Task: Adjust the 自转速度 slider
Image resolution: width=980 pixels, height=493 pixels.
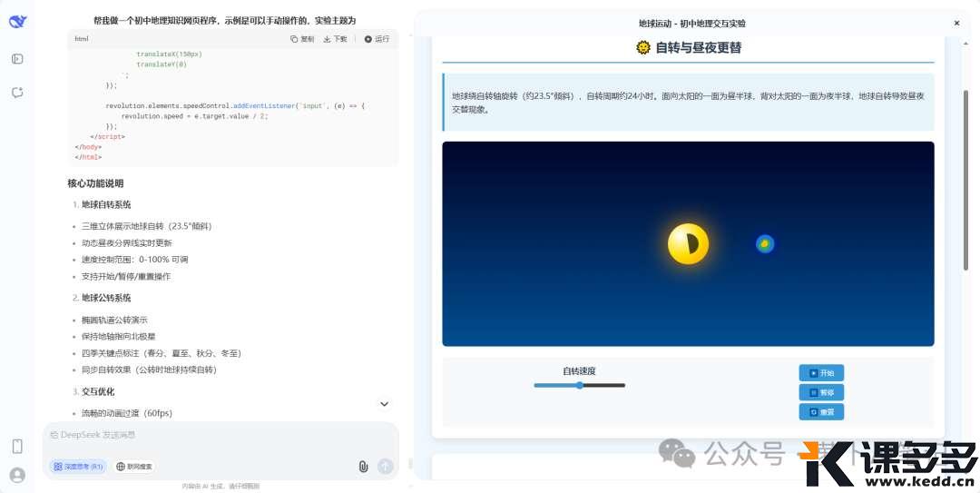Action: pyautogui.click(x=579, y=385)
